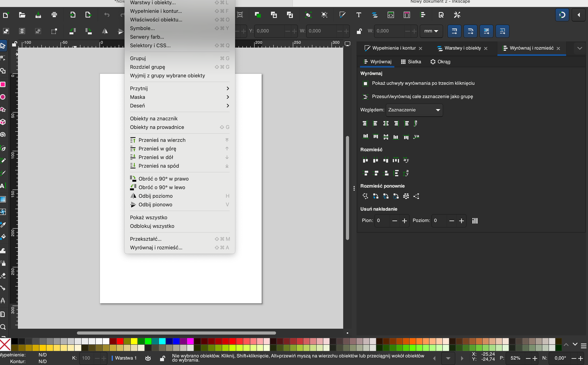The image size is (588, 365).
Task: Select the Zoom tool magnifier
Action: tap(3, 327)
